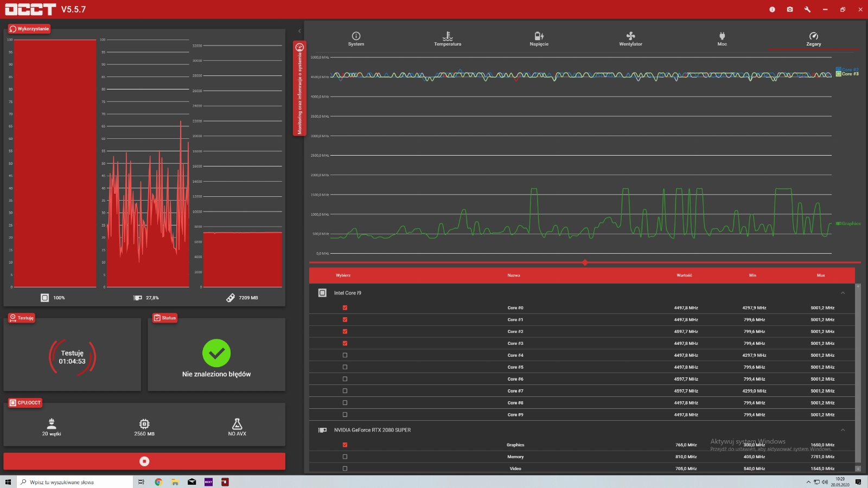Open File Explorer from the taskbar
The width and height of the screenshot is (868, 488).
(175, 482)
